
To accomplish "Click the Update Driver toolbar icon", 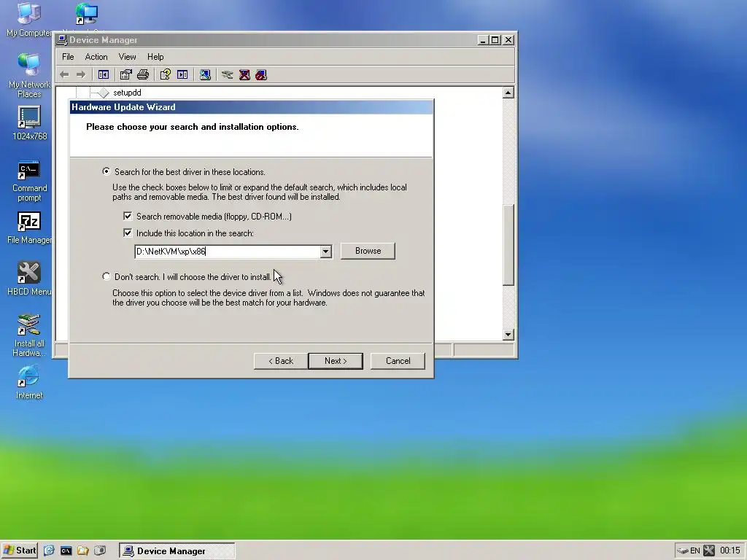I will pyautogui.click(x=228, y=75).
